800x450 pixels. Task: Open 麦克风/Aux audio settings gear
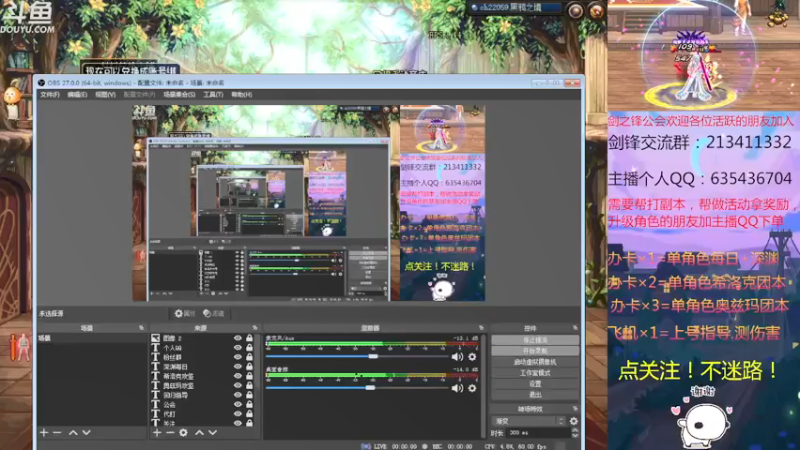pos(472,357)
